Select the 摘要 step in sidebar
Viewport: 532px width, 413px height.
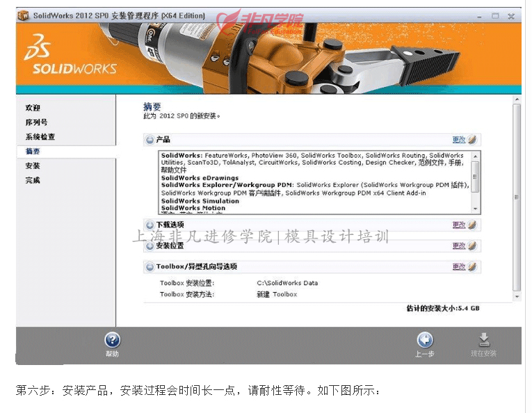pyautogui.click(x=33, y=152)
